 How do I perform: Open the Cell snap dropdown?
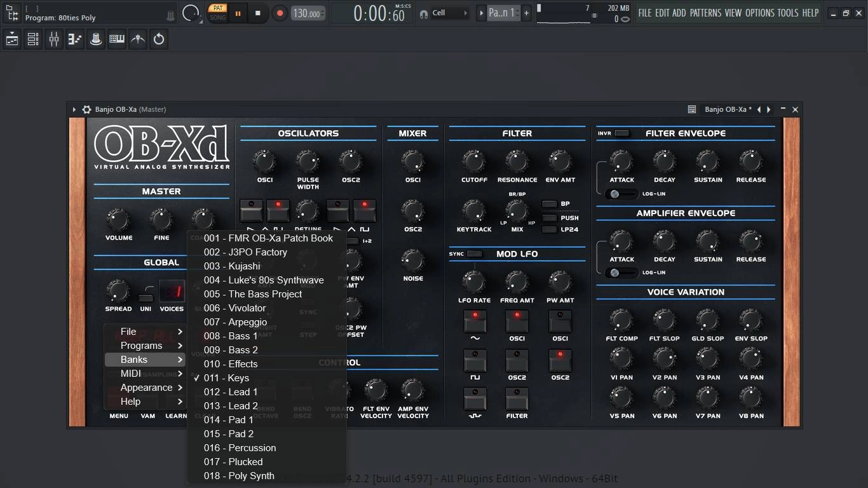[x=450, y=13]
